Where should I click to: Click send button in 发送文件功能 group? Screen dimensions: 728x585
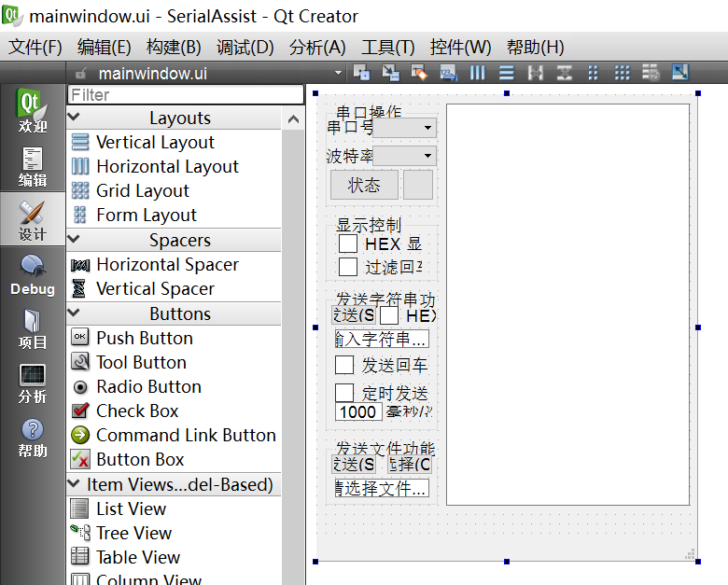point(354,464)
